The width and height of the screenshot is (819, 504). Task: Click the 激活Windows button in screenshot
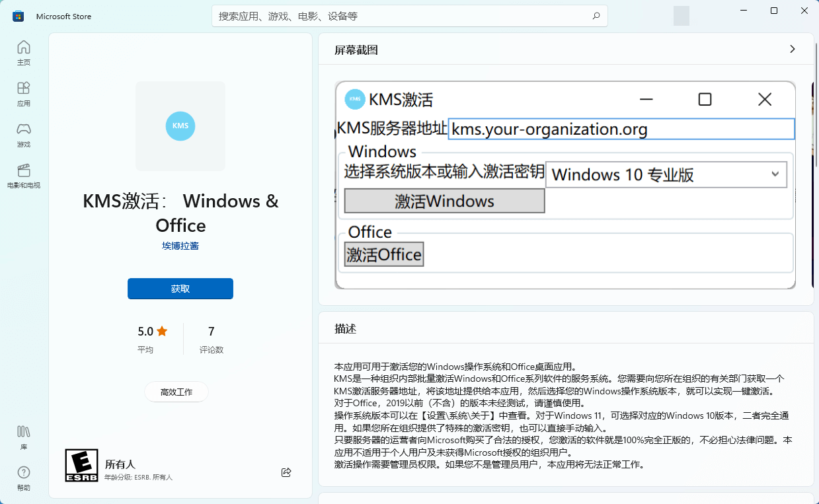pos(444,201)
